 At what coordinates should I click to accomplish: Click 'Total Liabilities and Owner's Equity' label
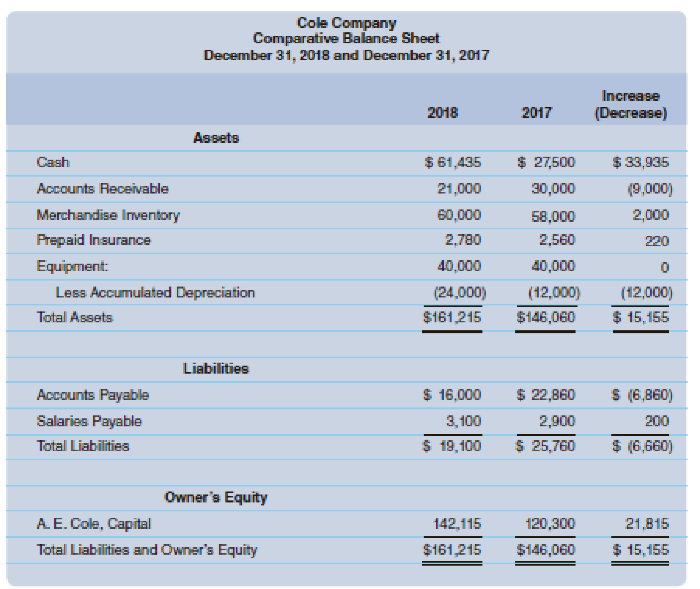coord(147,550)
